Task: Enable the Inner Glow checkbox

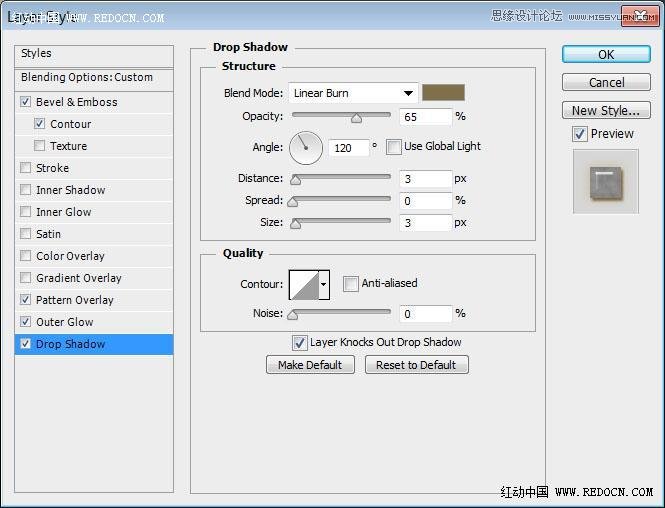Action: coord(25,212)
